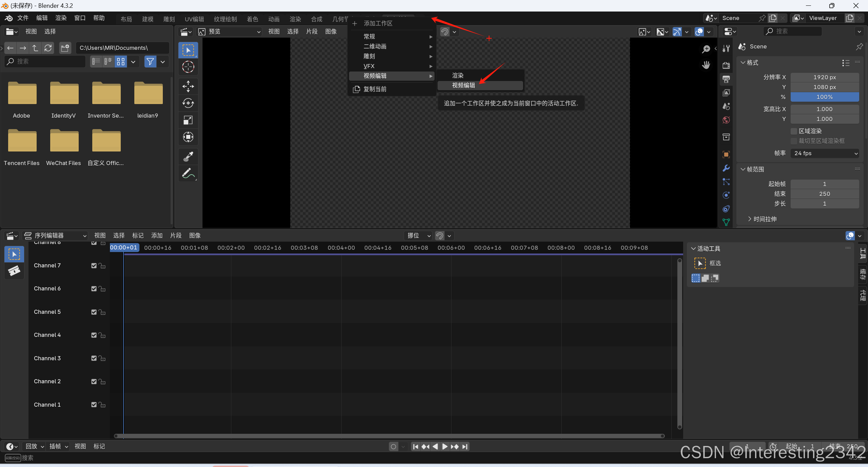Select the Move tool in preview toolbar

coord(188,86)
